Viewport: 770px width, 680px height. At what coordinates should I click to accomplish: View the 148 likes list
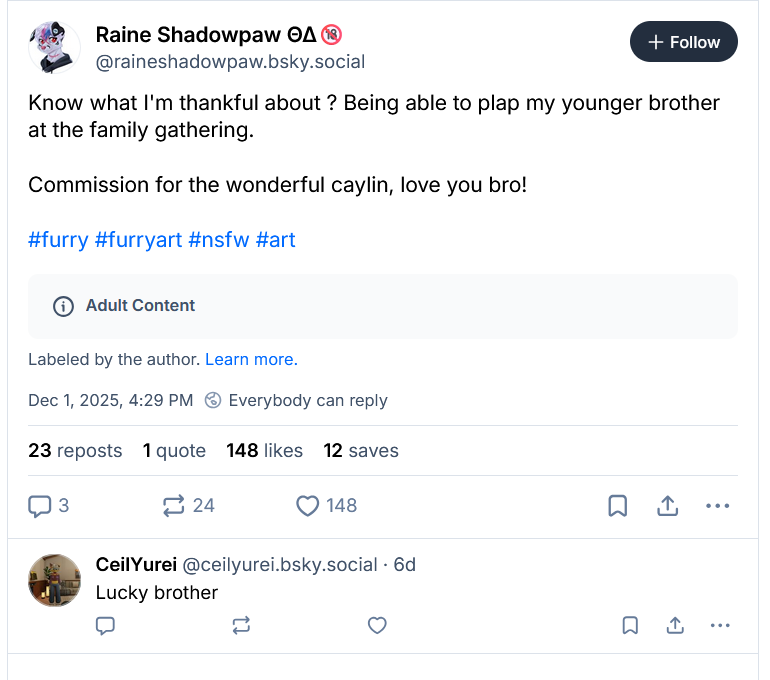[x=264, y=451]
